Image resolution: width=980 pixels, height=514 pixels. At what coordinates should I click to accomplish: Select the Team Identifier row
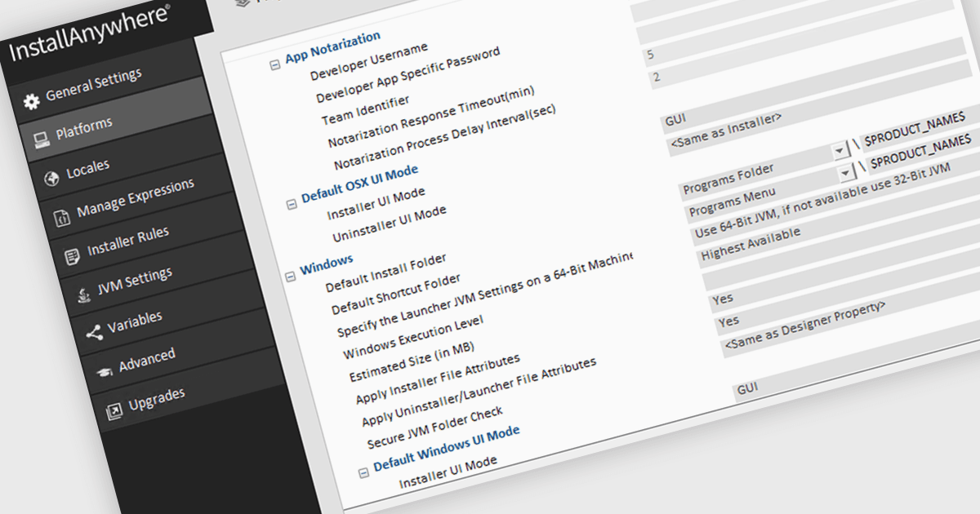365,110
